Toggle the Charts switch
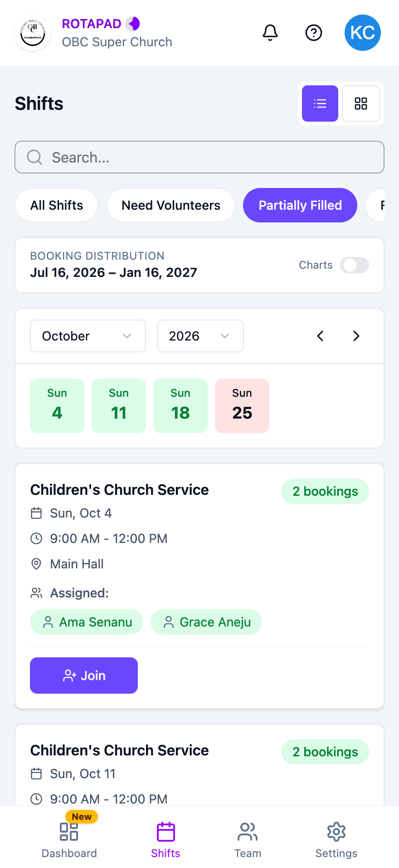Image resolution: width=399 pixels, height=868 pixels. 355,265
